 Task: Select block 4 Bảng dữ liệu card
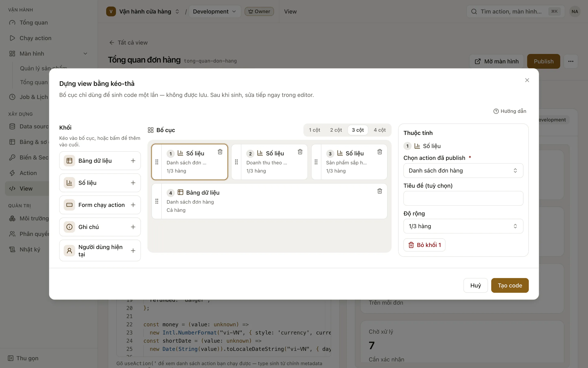point(269,201)
